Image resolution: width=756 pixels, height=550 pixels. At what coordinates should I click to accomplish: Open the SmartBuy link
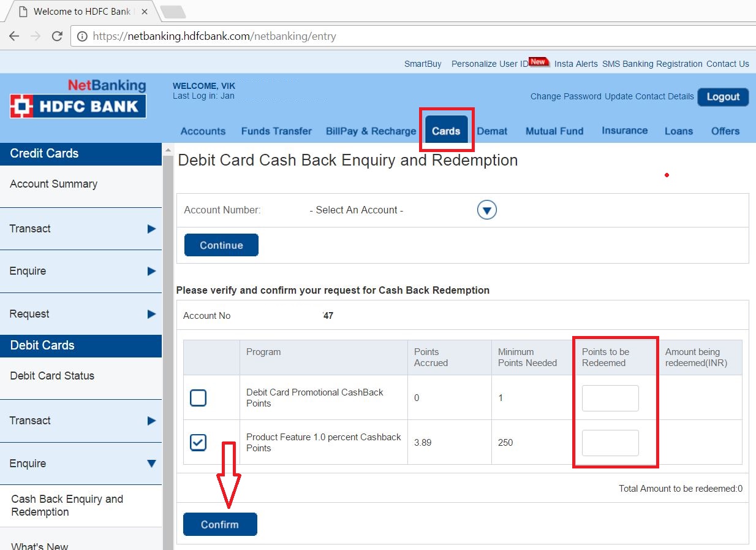(x=423, y=64)
